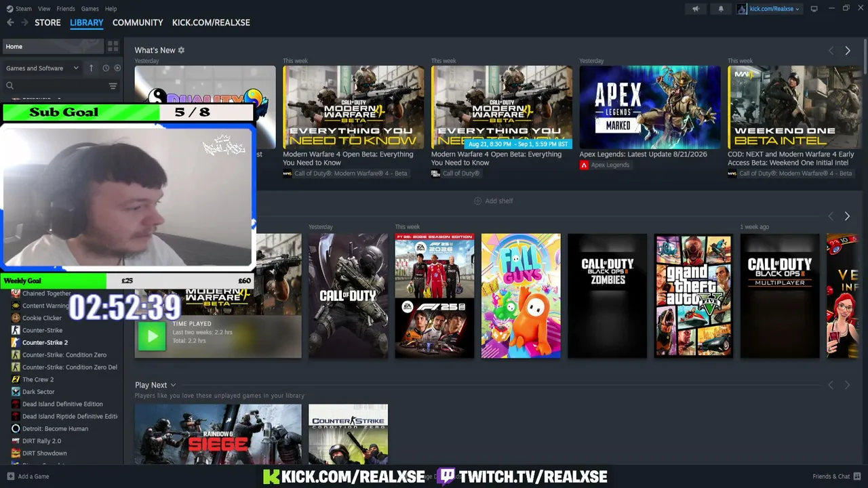This screenshot has width=868, height=488.
Task: Open the Apex Legends game link under news
Action: click(x=604, y=165)
